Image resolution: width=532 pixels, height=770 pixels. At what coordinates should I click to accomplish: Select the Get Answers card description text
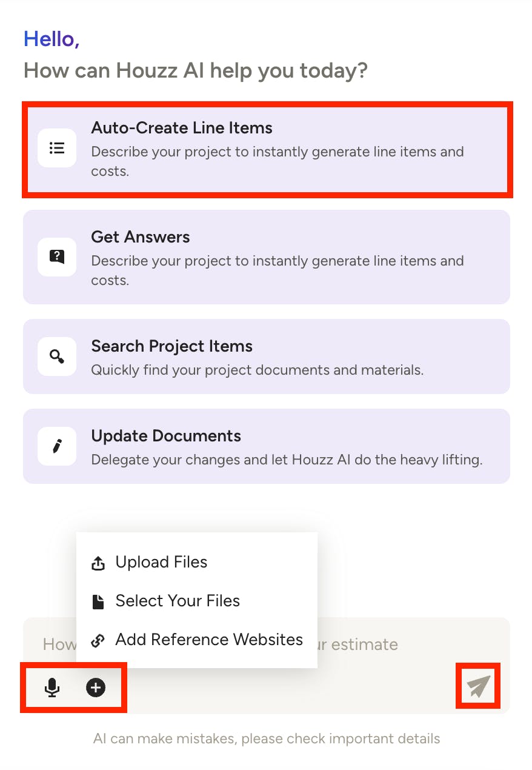(278, 270)
